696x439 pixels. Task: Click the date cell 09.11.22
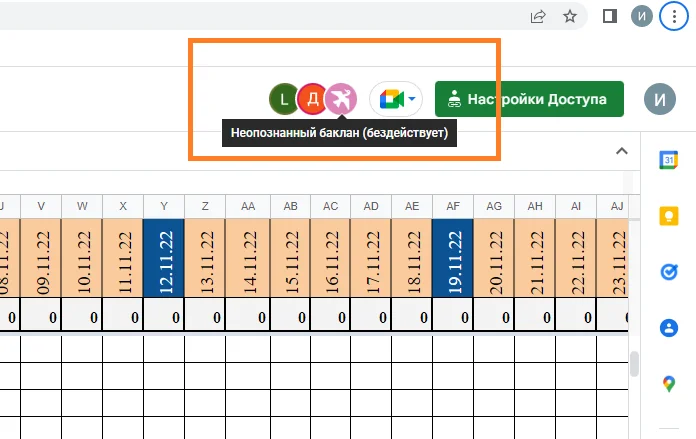coord(41,258)
